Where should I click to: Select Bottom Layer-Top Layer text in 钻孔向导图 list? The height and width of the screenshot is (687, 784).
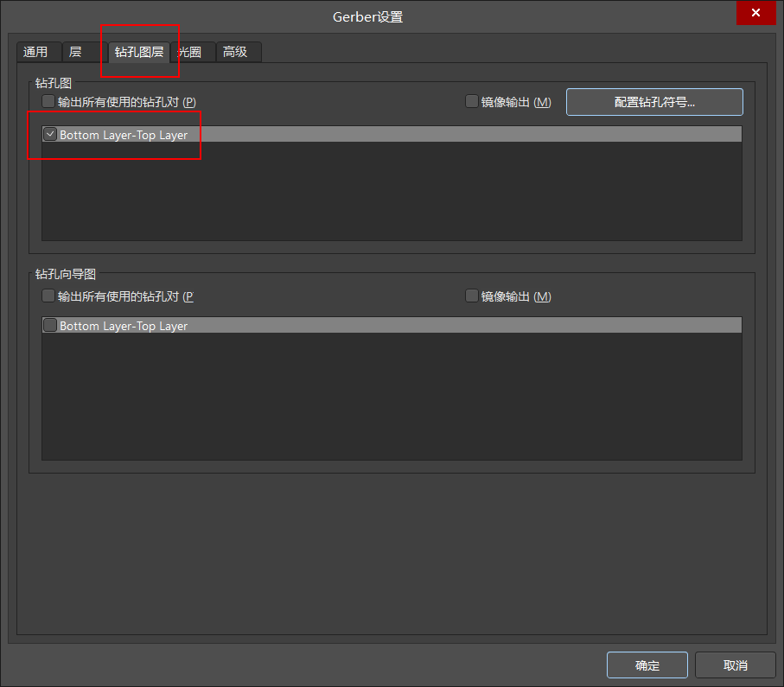(124, 326)
